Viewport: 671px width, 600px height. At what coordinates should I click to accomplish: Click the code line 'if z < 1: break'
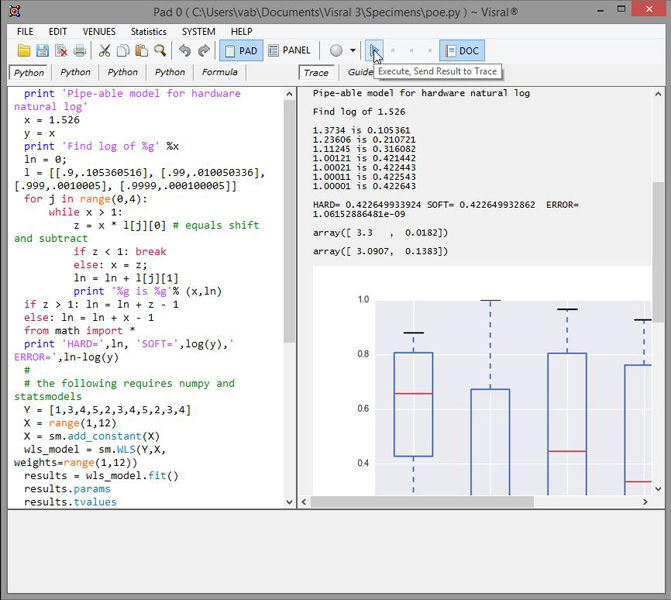pyautogui.click(x=120, y=252)
